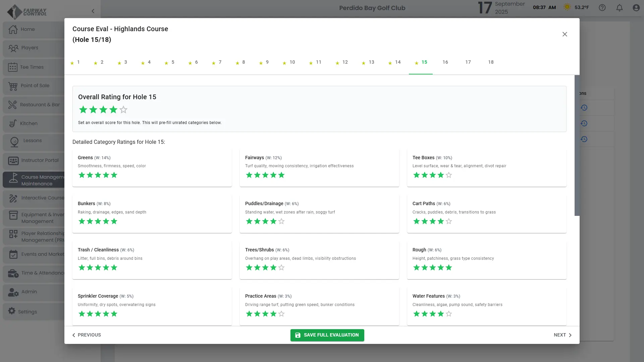Open the Tee Times calendar icon
Viewport: 644px width, 362px height.
click(x=13, y=67)
